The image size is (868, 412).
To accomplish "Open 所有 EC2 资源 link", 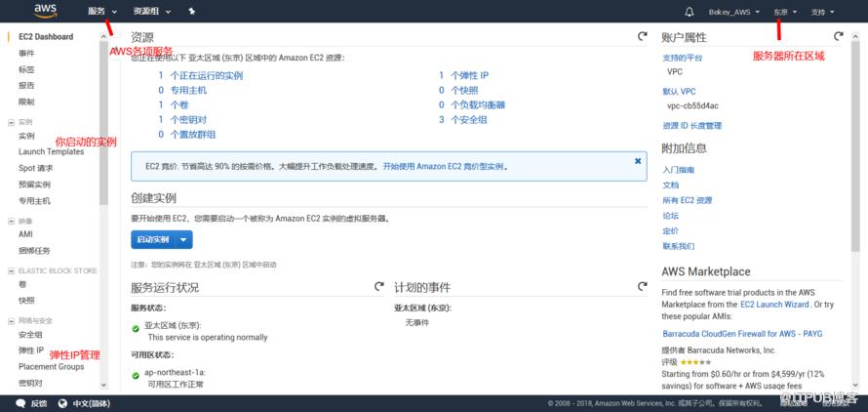I will [687, 200].
